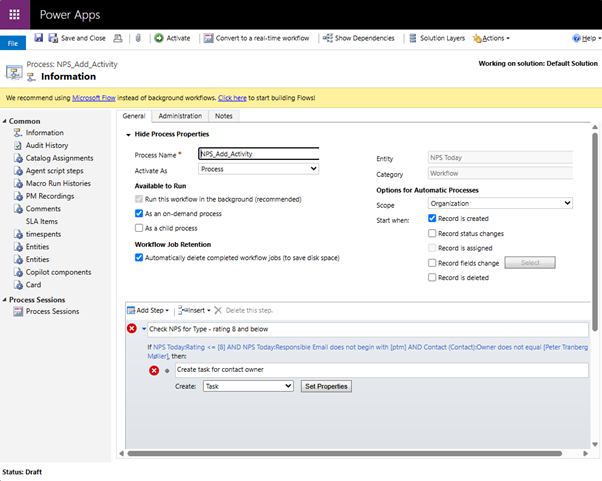Viewport: 602px width, 481px height.
Task: Click the Save and Close toolbar button
Action: coord(77,38)
